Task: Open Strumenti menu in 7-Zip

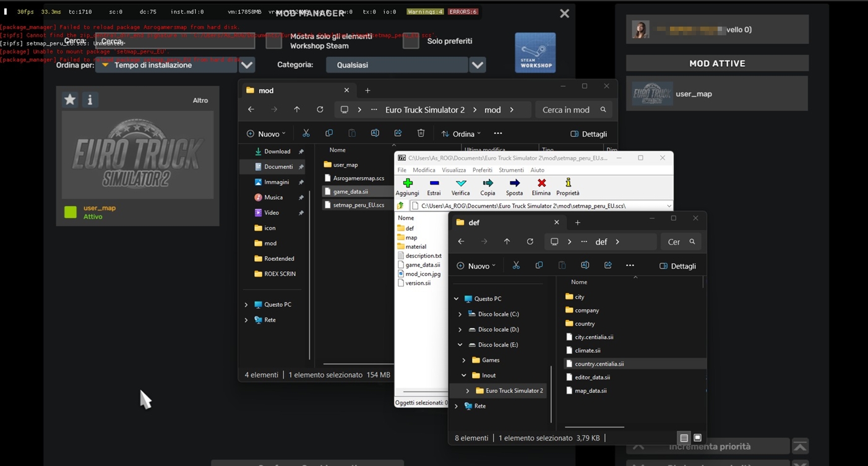Action: pyautogui.click(x=511, y=170)
